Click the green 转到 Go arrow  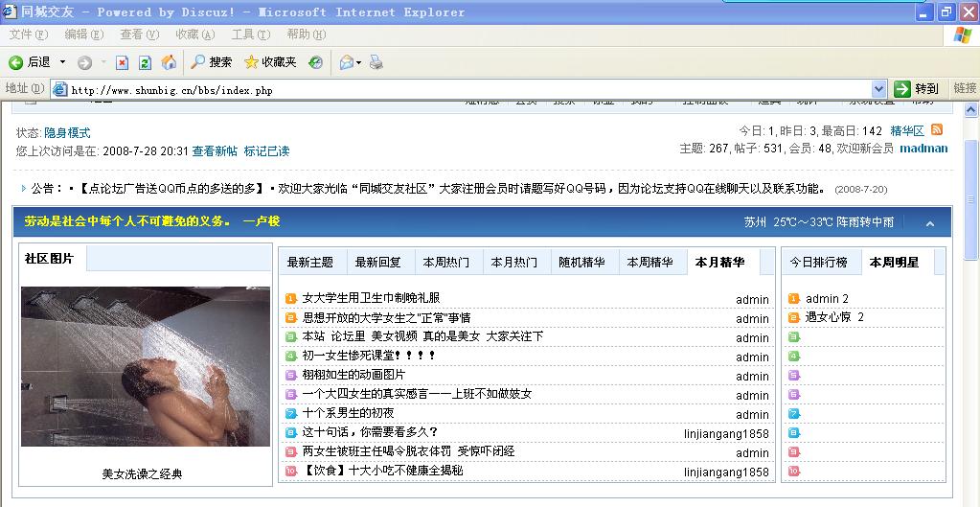902,88
